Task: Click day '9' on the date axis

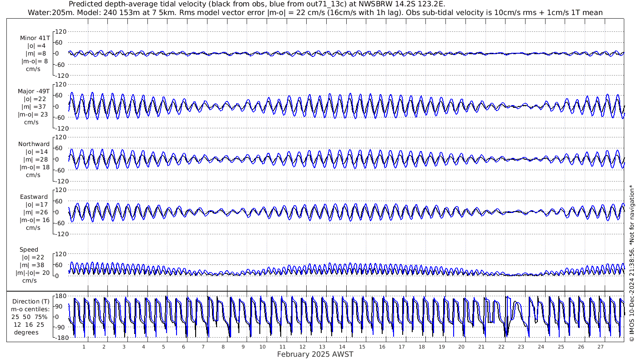Action: [x=243, y=347]
